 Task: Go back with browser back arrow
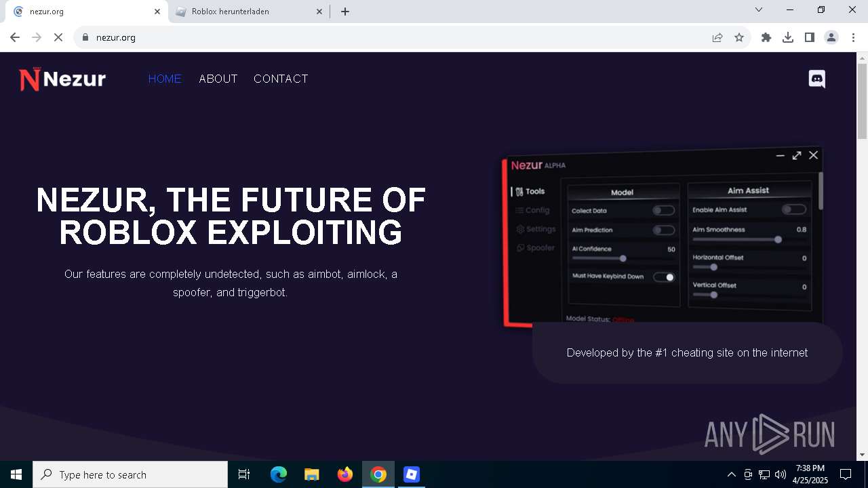point(15,37)
